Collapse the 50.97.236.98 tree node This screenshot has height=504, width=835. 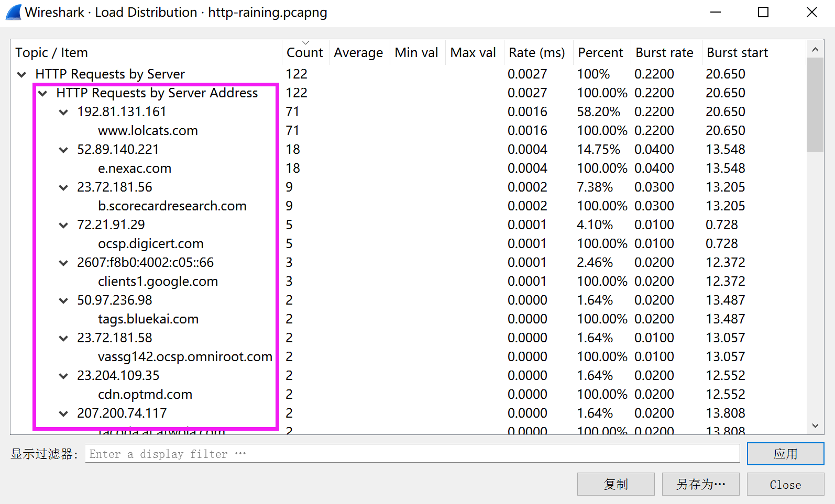click(x=63, y=300)
